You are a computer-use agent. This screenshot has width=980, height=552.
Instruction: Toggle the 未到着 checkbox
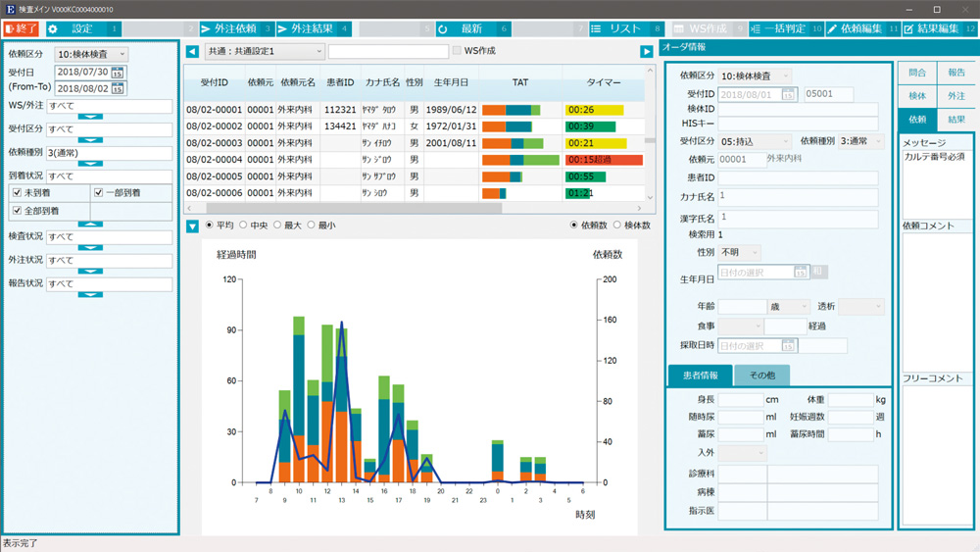point(17,193)
